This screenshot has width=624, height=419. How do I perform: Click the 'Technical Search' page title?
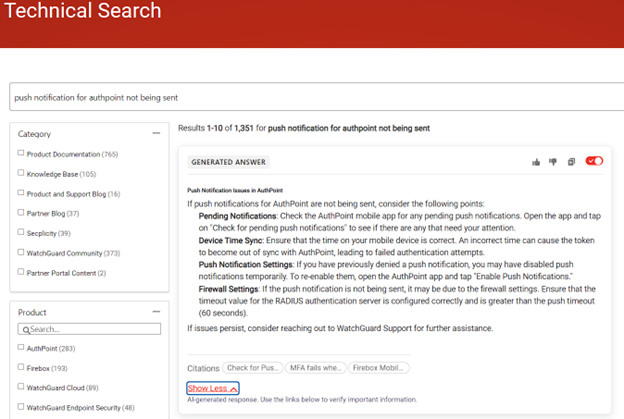click(x=83, y=10)
